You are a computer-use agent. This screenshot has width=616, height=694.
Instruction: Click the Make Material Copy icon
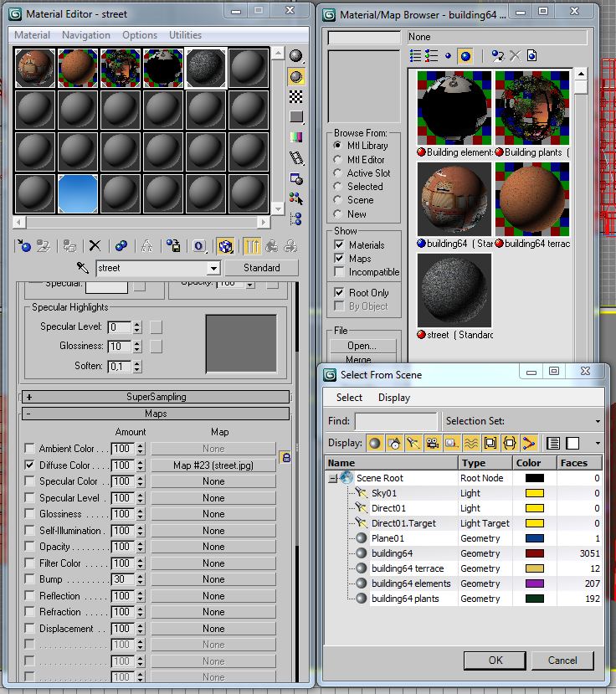pyautogui.click(x=121, y=245)
